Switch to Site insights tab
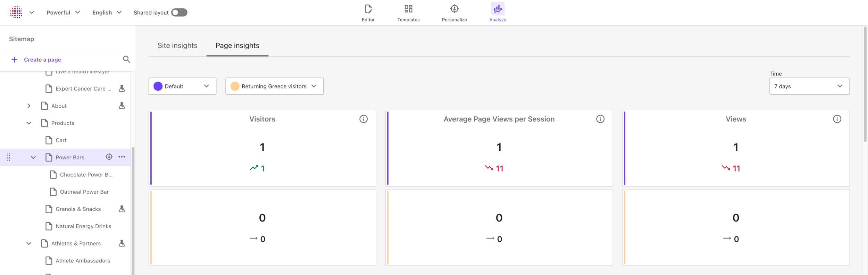Viewport: 868px width, 275px height. click(x=177, y=45)
